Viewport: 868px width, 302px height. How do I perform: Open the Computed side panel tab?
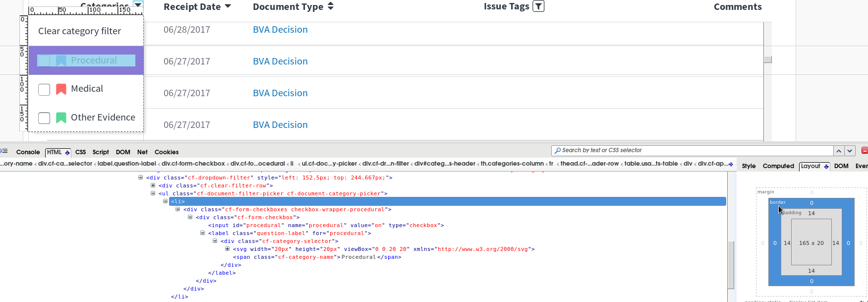pos(778,166)
